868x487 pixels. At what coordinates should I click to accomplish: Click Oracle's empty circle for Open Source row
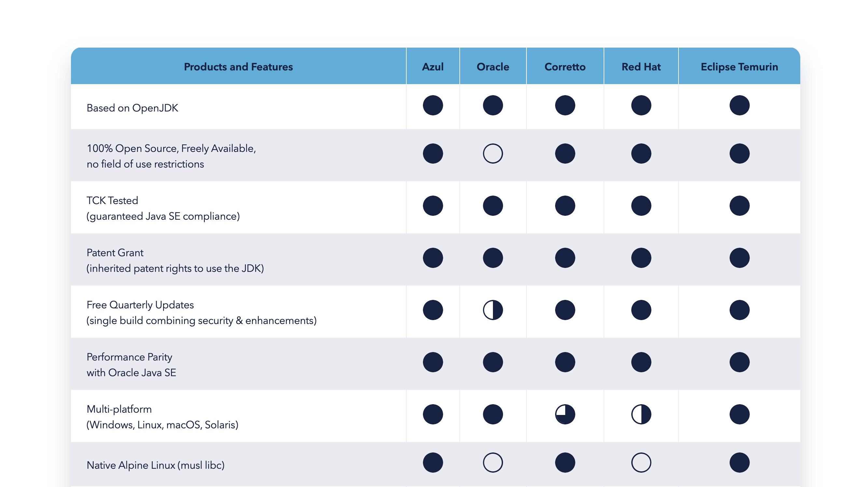pos(493,154)
